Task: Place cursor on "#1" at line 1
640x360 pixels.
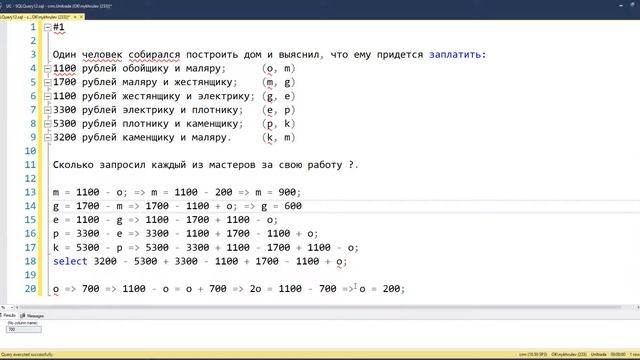Action: click(59, 27)
